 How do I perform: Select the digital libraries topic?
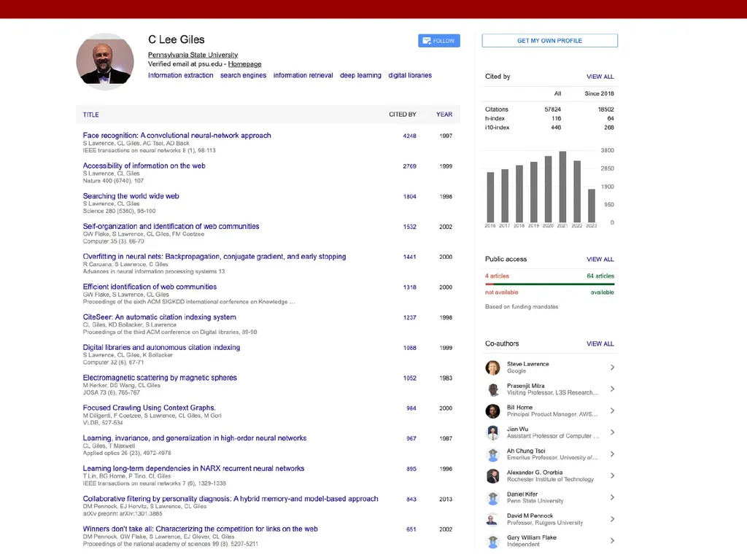[x=410, y=75]
